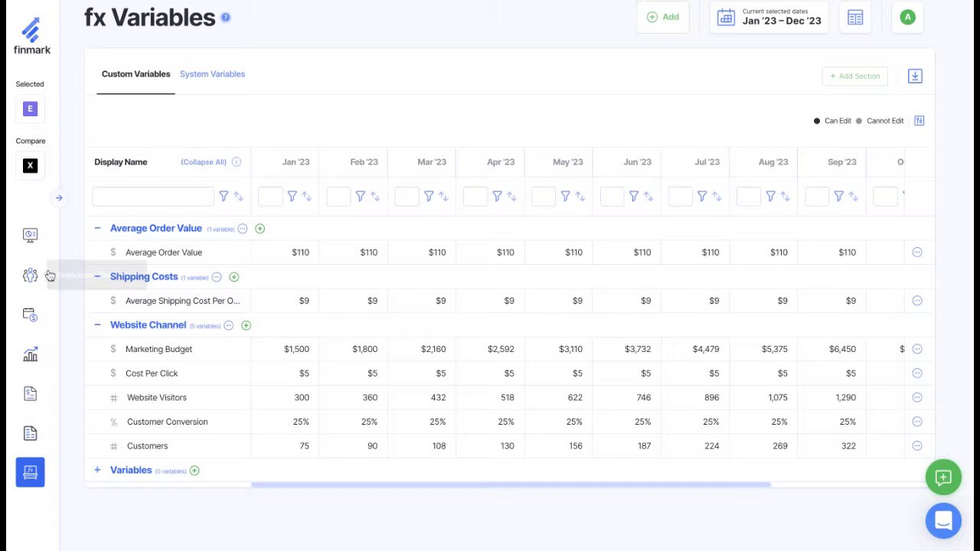Screen dimensions: 980x551
Task: Select the Custom Variables tab
Action: (136, 74)
